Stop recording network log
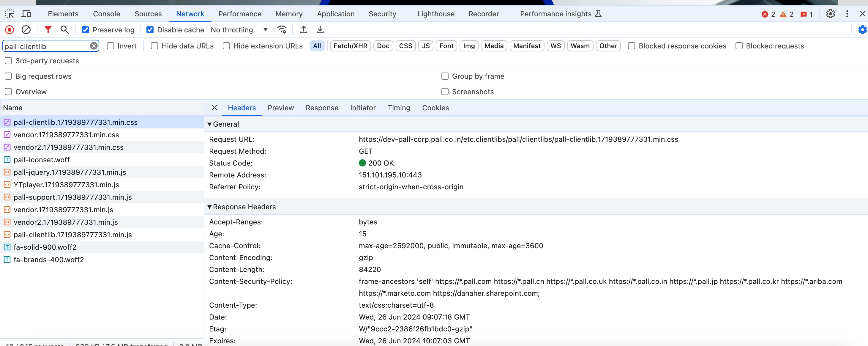 (10, 30)
